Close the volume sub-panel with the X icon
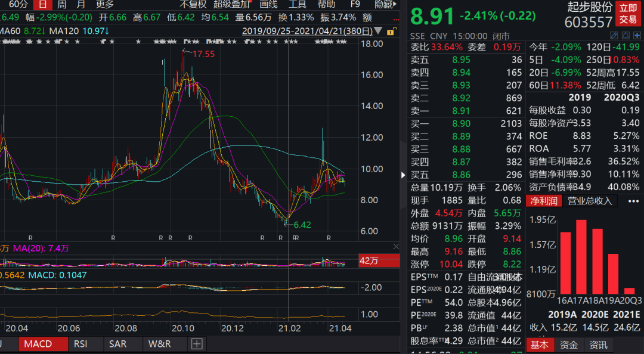This screenshot has width=644, height=354. click(396, 246)
